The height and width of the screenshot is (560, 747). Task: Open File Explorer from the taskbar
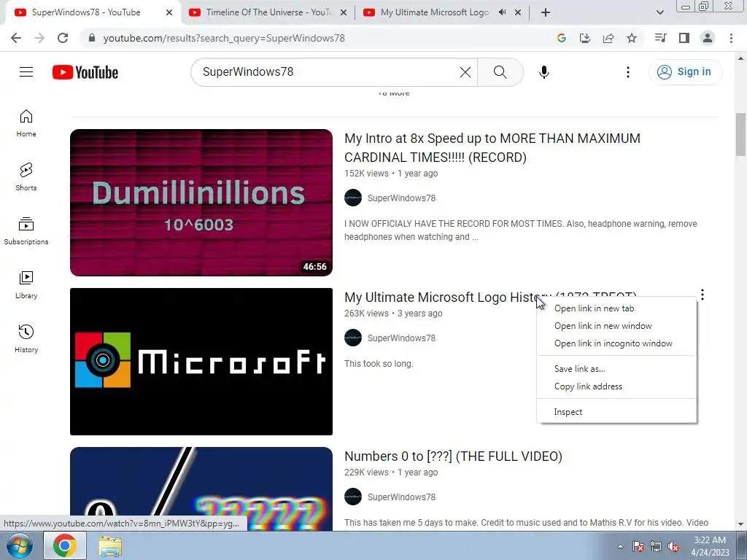[110, 545]
